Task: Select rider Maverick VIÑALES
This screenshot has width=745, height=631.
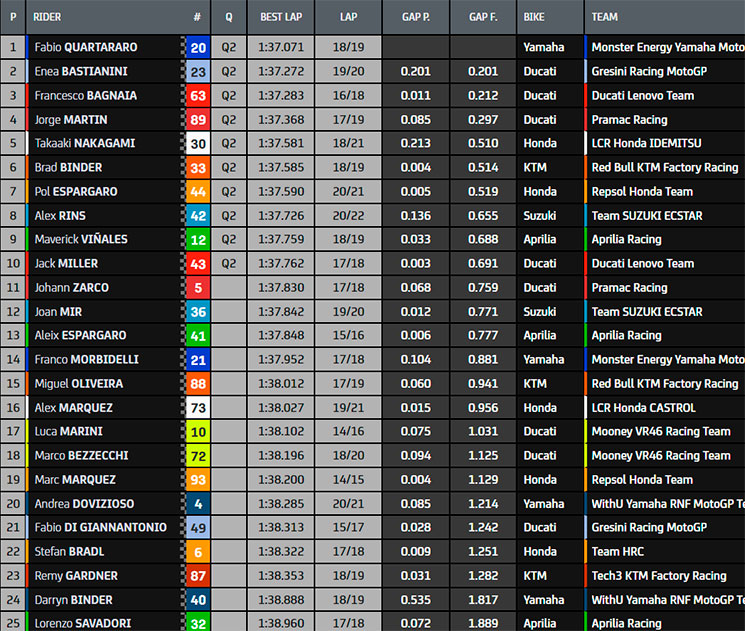Action: click(x=81, y=239)
